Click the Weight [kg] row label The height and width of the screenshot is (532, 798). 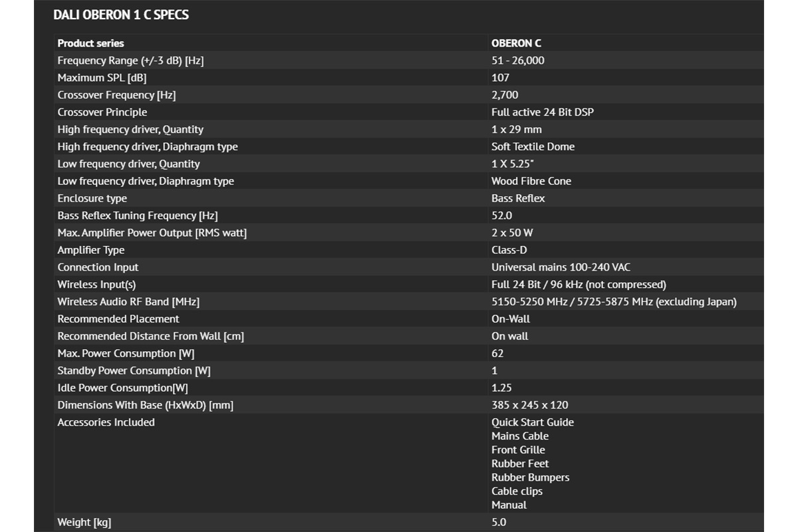click(83, 523)
